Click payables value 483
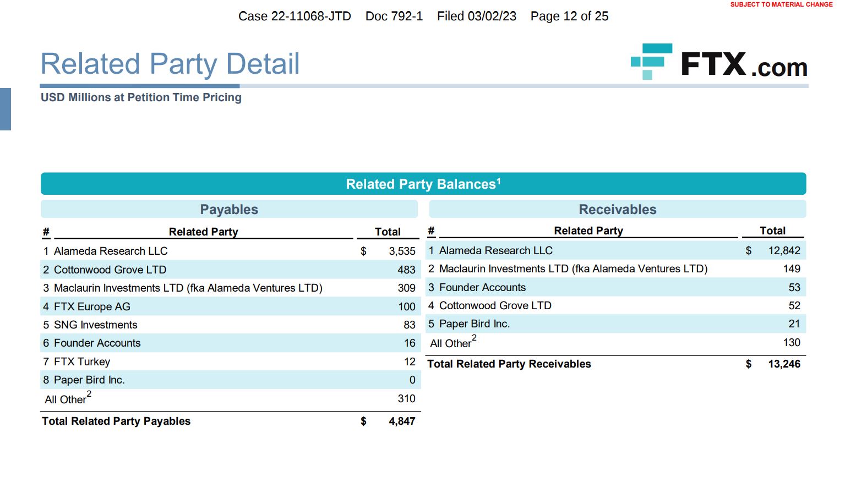 point(406,270)
